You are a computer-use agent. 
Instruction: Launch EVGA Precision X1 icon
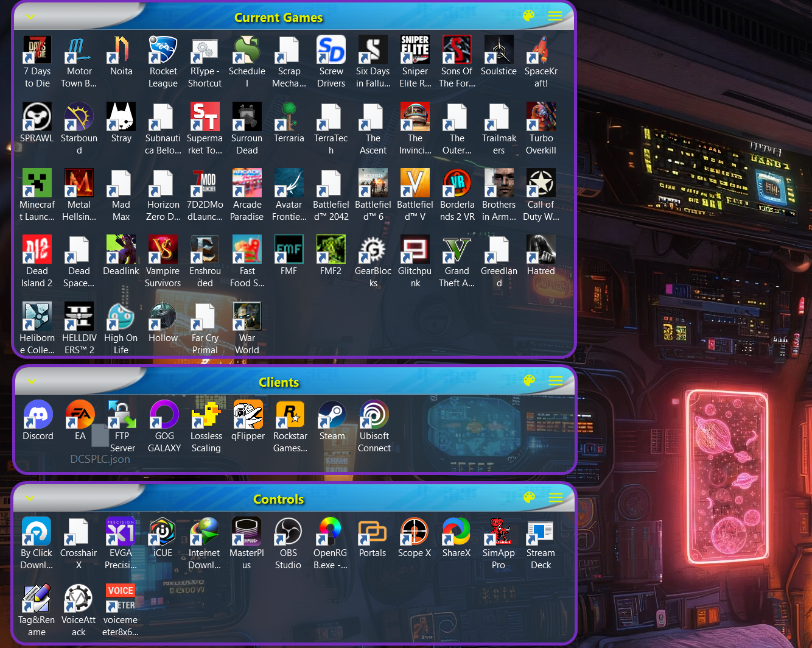pos(121,532)
